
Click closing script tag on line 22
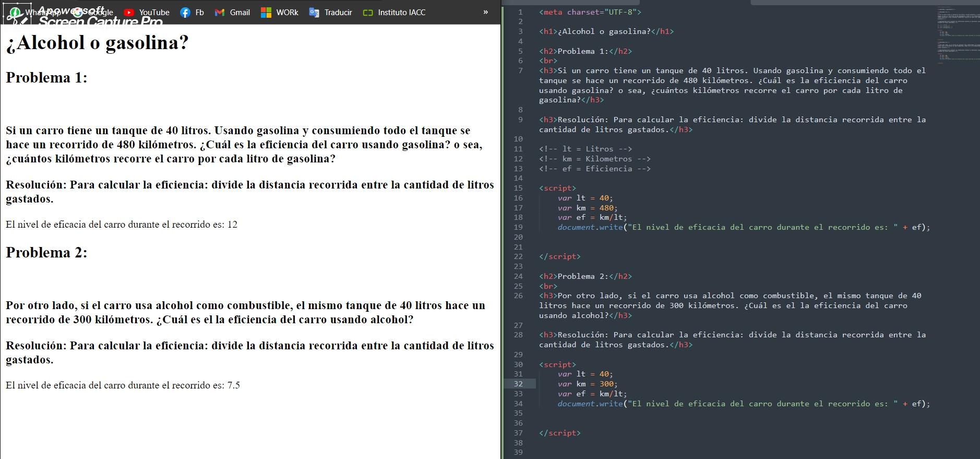pos(560,256)
